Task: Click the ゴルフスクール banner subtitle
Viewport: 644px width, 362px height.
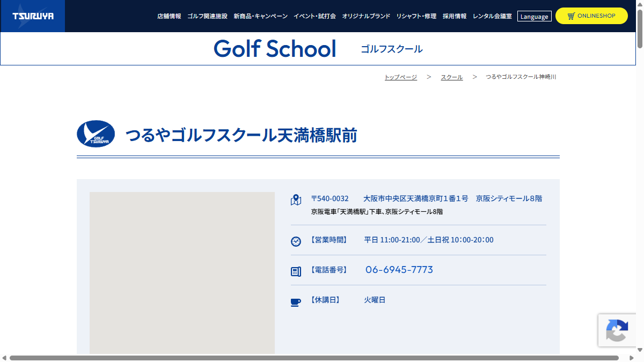Action: (x=392, y=49)
